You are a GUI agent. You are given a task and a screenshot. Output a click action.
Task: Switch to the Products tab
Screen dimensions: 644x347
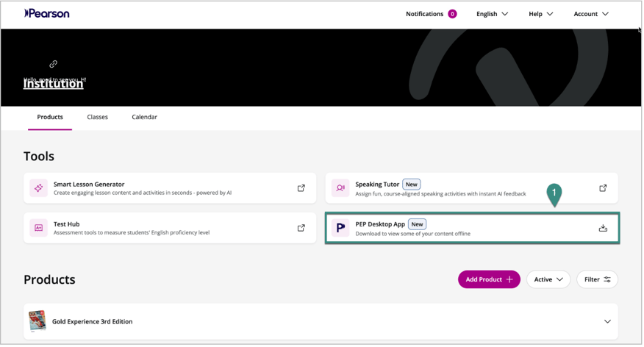50,117
